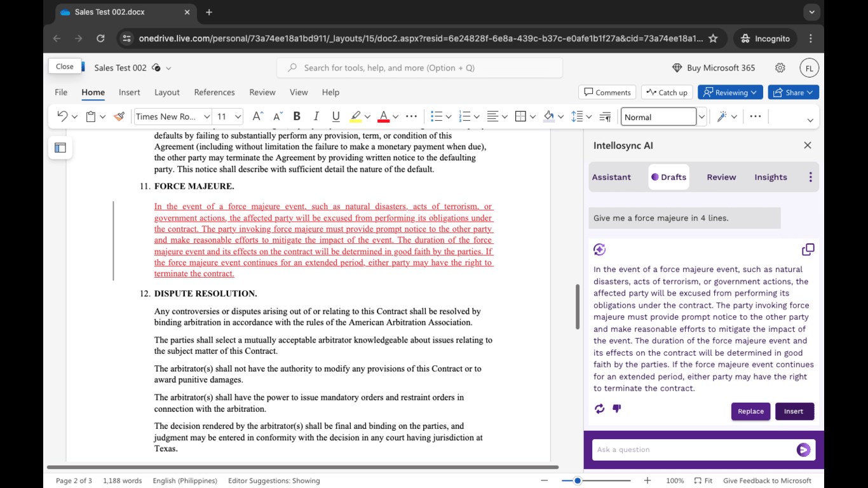Open the navigation pane icon

tap(60, 147)
